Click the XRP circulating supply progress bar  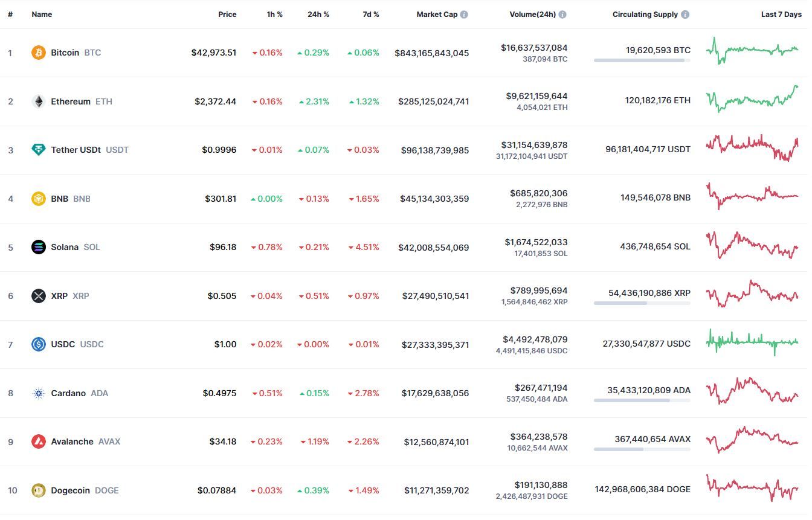[x=642, y=303]
